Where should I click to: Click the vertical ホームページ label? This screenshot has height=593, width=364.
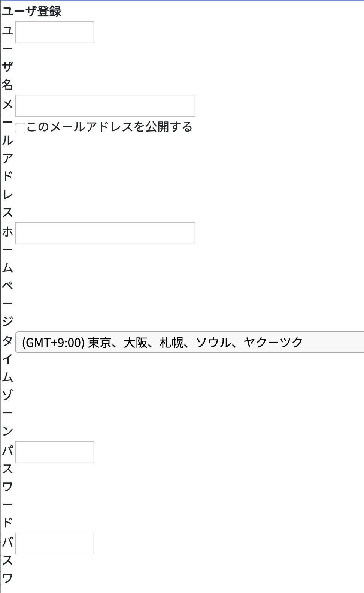click(x=7, y=277)
